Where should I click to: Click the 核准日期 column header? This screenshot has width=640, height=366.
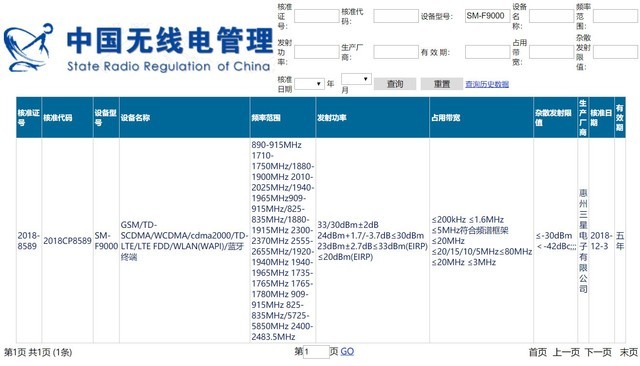pos(601,118)
